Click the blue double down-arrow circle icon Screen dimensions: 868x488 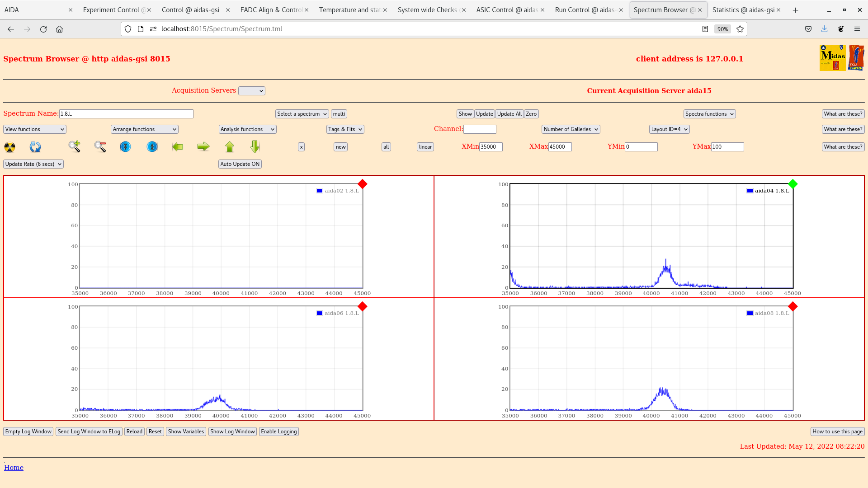point(125,147)
